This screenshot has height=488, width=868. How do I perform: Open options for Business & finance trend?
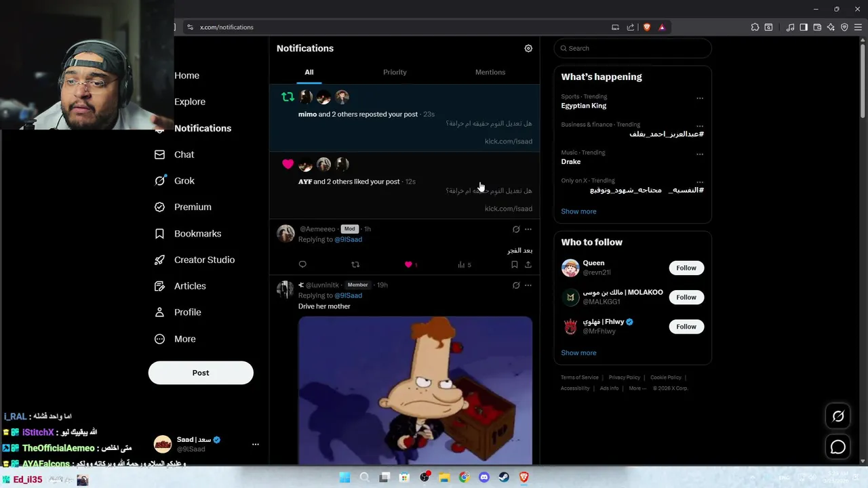click(700, 126)
